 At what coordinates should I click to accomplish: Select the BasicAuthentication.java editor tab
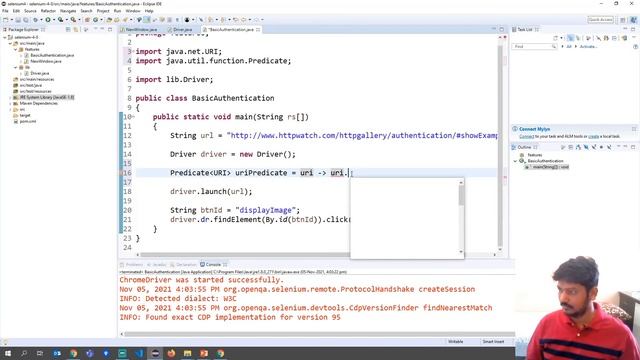231,30
